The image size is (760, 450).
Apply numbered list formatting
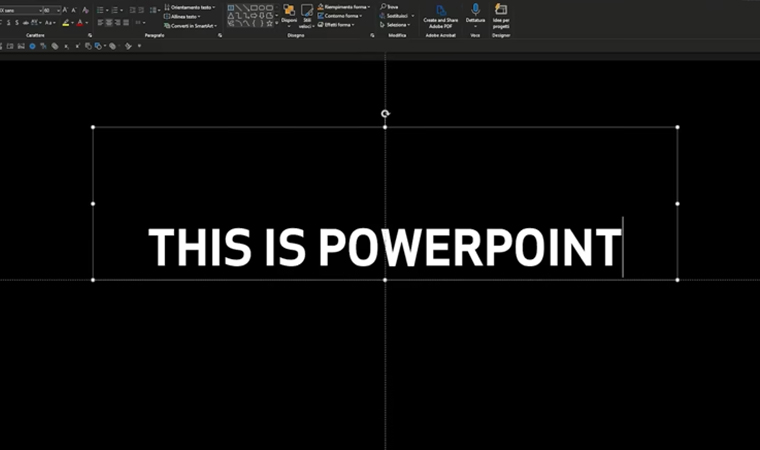point(114,10)
